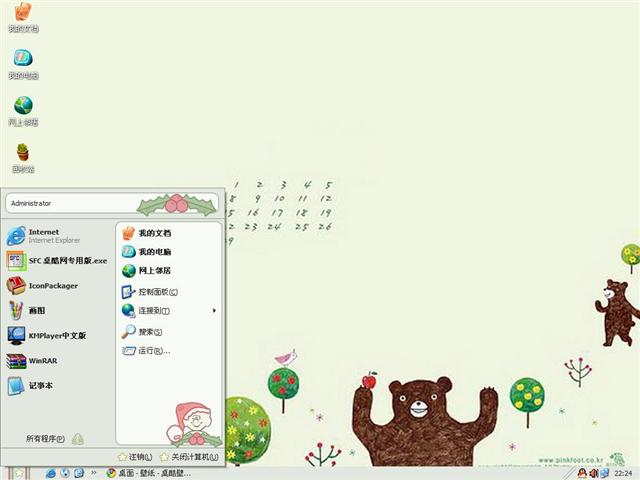Open the 回收站 recycle bin desktop icon
The width and height of the screenshot is (640, 480).
[23, 158]
